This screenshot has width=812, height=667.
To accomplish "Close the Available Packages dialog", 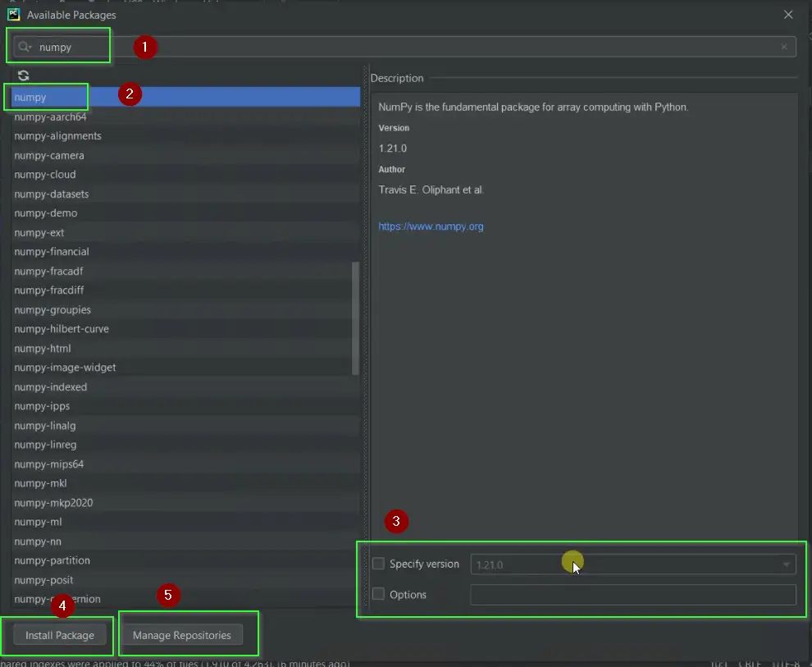I will pyautogui.click(x=788, y=15).
